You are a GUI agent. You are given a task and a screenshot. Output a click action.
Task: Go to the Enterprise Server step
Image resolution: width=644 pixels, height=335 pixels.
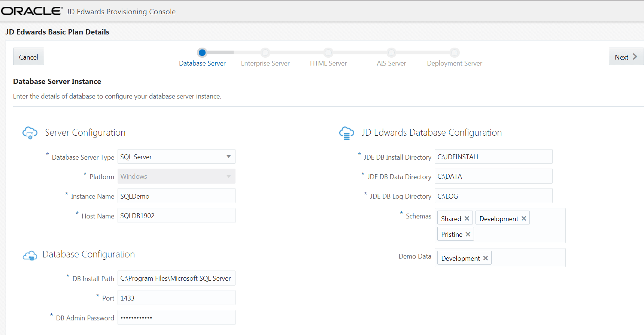click(x=265, y=57)
